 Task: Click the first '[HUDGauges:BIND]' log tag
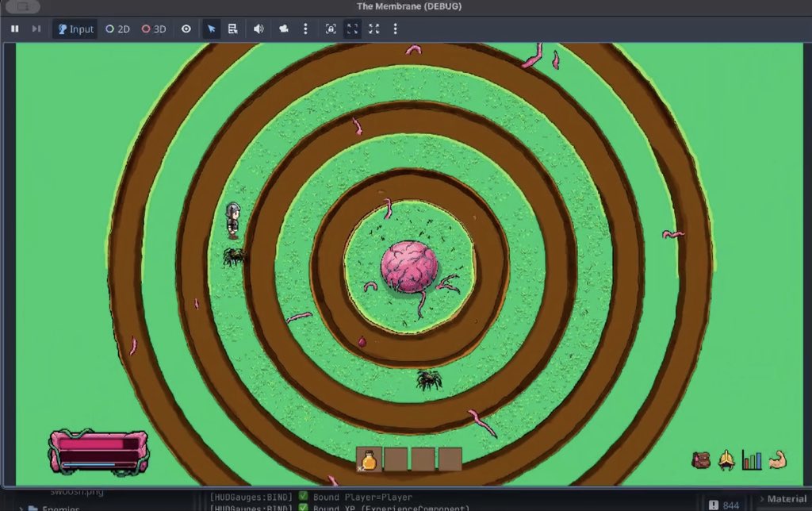coord(251,497)
